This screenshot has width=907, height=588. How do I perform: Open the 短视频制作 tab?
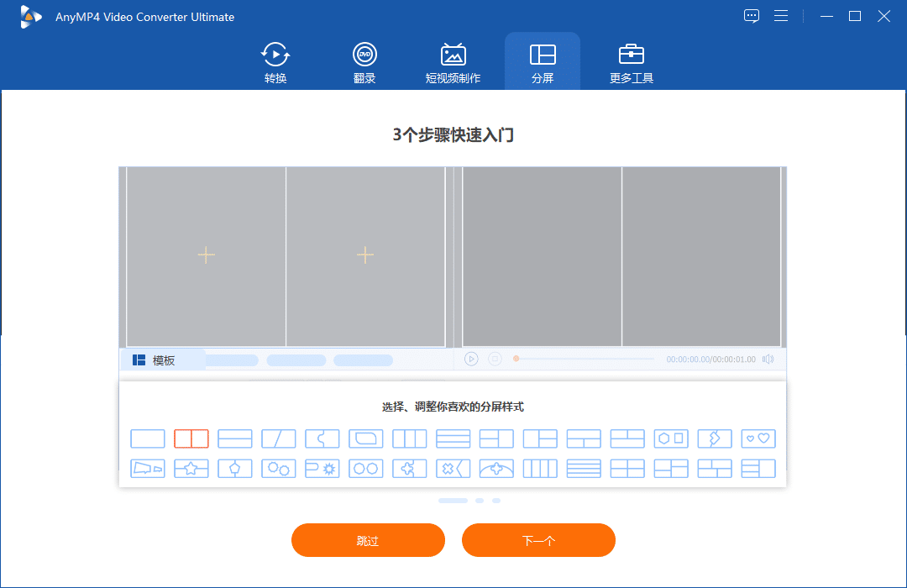coord(453,63)
